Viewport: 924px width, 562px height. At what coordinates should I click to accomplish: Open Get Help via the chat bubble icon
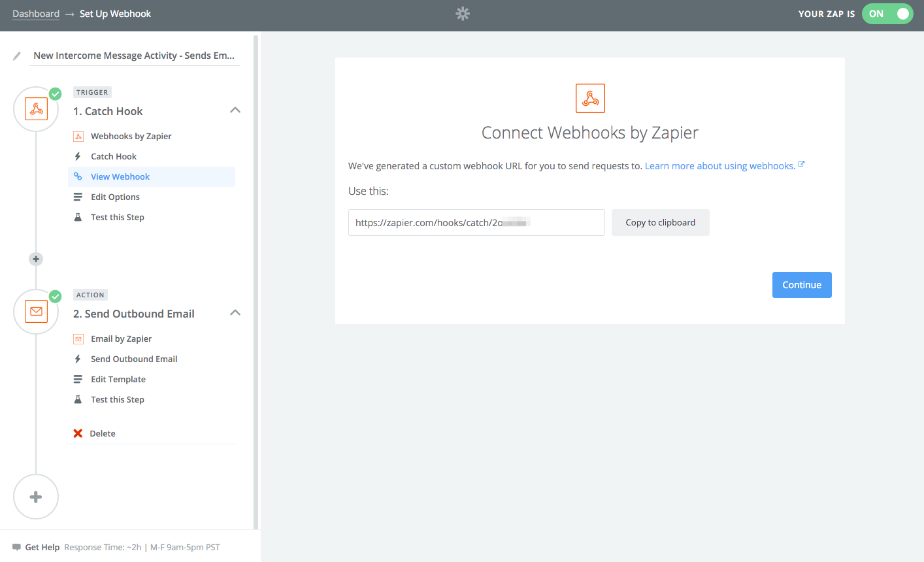coord(16,547)
